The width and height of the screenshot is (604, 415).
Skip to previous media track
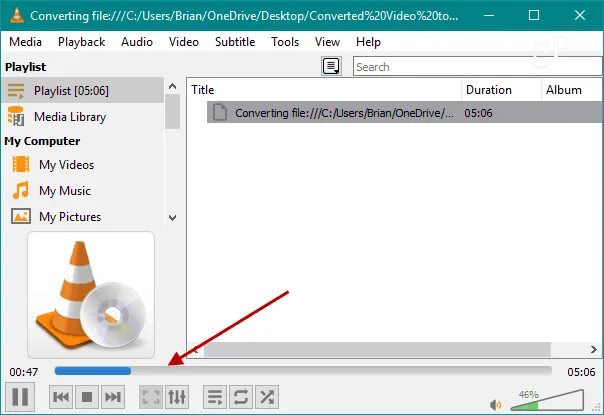click(x=61, y=397)
